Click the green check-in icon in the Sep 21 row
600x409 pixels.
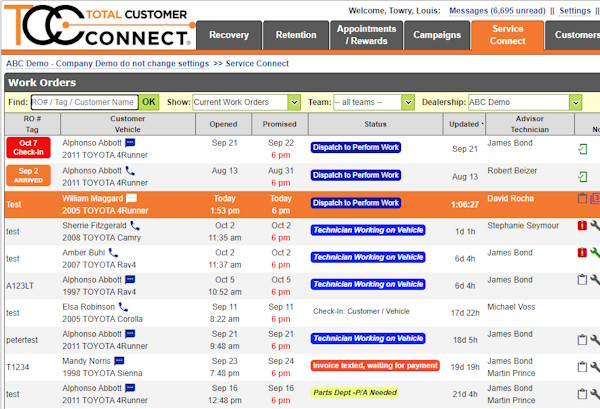click(x=582, y=149)
